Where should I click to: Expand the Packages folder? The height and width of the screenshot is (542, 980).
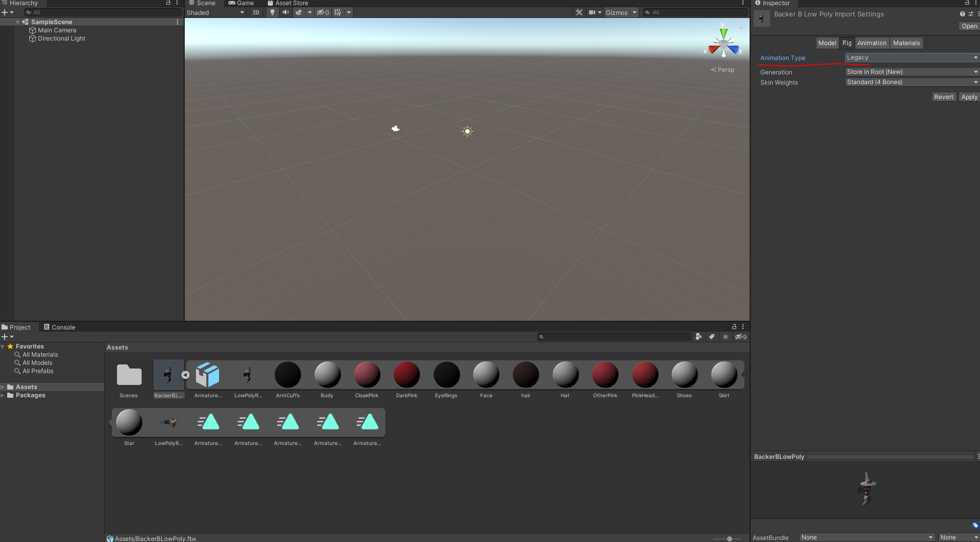click(3, 395)
